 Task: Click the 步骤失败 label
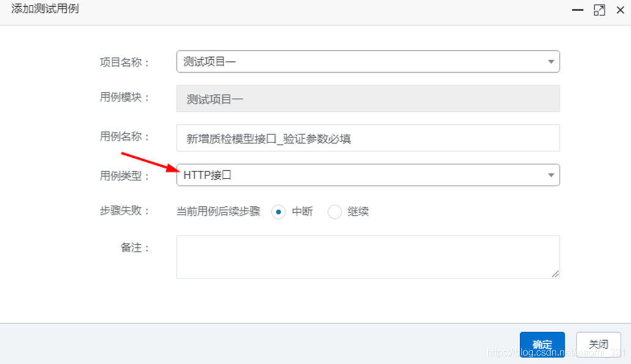124,211
